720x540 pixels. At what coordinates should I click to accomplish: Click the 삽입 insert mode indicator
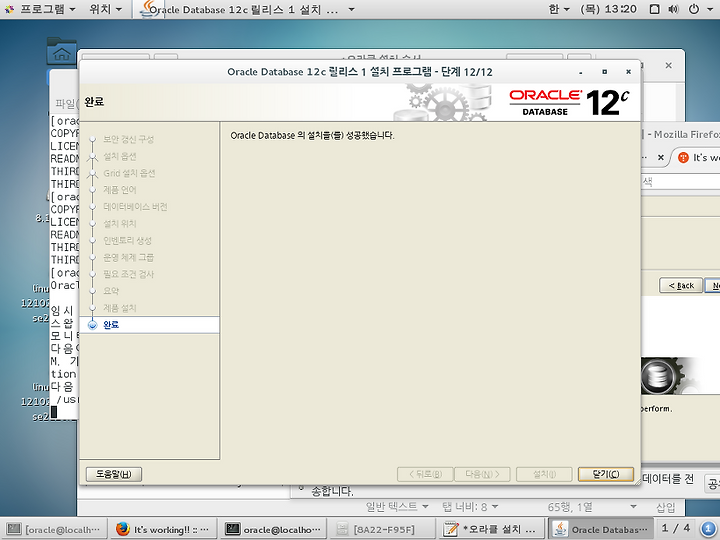pos(665,507)
